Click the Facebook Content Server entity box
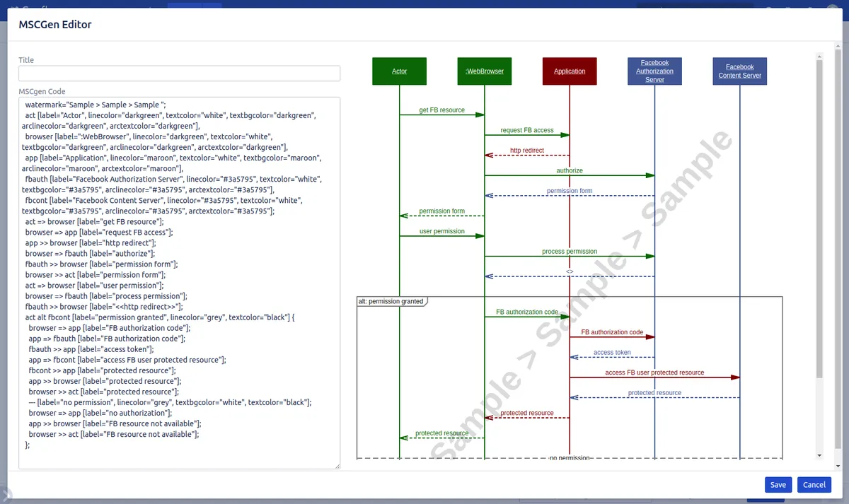849x504 pixels. pos(739,71)
